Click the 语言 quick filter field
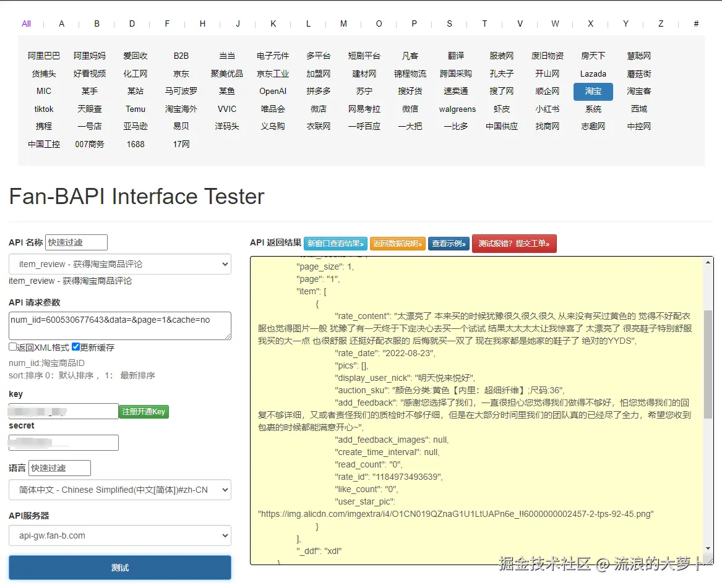This screenshot has height=588, width=722. (59, 468)
